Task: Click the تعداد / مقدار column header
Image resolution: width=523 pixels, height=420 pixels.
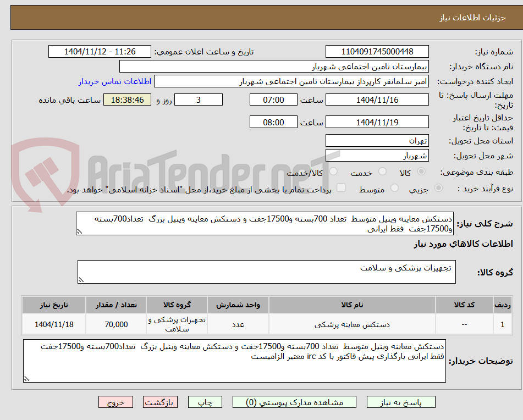Action: pyautogui.click(x=116, y=305)
